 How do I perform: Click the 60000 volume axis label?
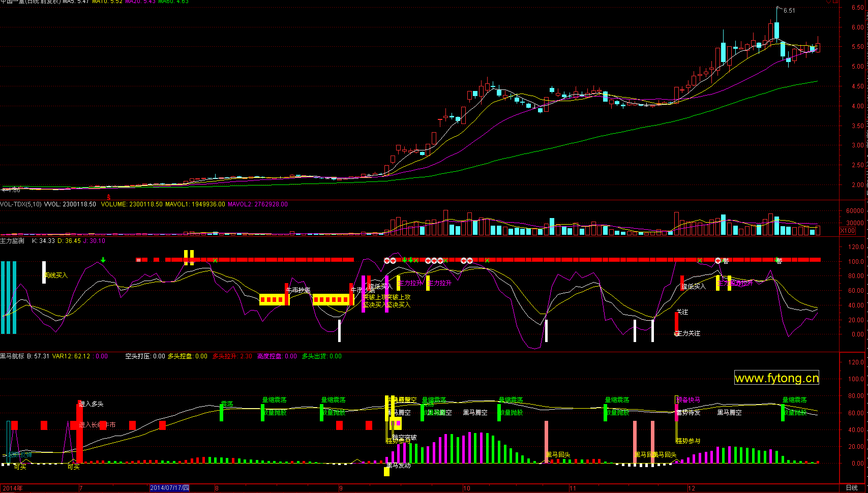(x=855, y=211)
